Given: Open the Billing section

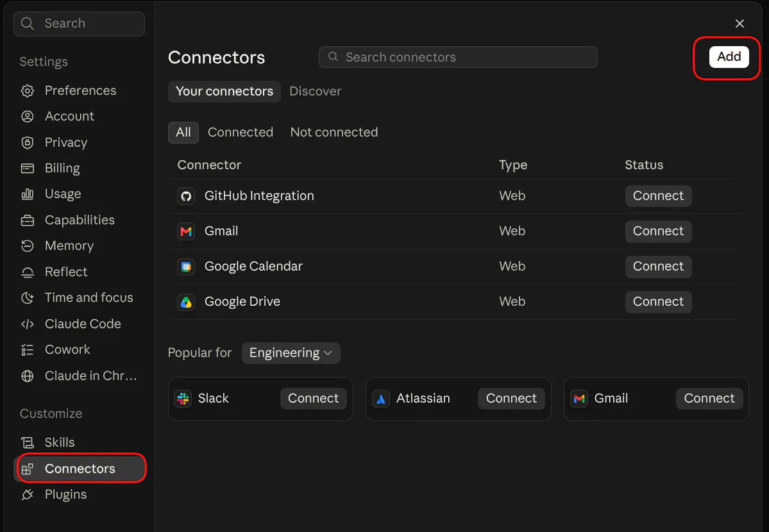Looking at the screenshot, I should coord(80,169).
